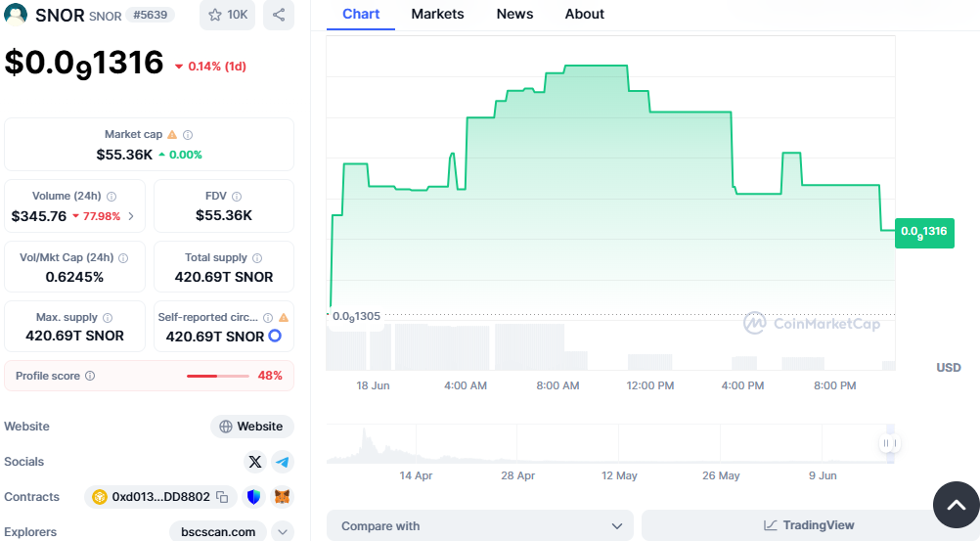The image size is (980, 541).
Task: Click the 12 May label on range navigator
Action: [x=619, y=476]
